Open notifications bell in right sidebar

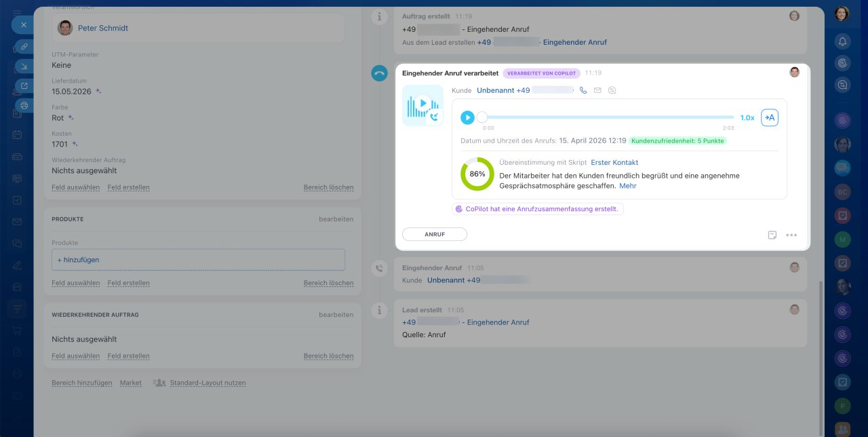coord(842,41)
